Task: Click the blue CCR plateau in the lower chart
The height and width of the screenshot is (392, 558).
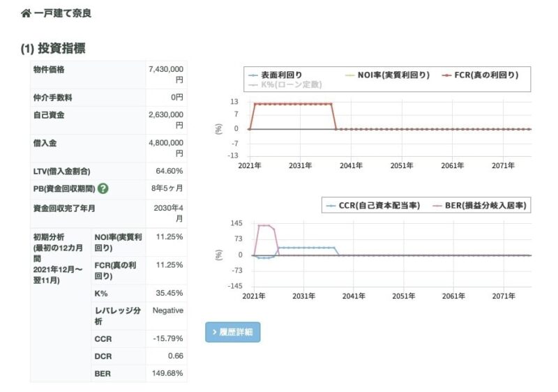Action: [306, 248]
